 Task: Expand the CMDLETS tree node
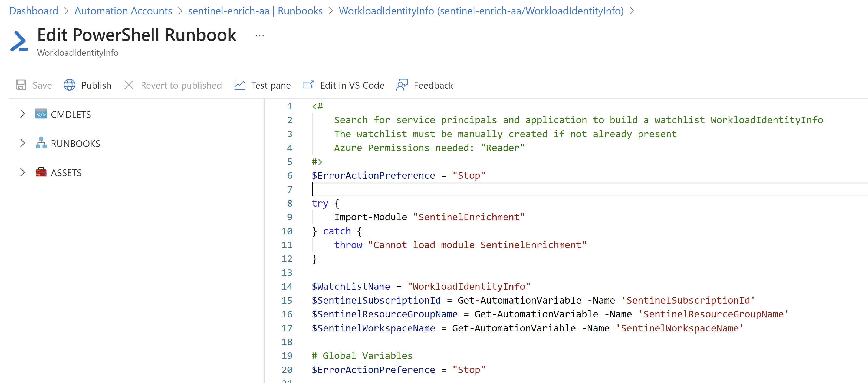pos(22,114)
